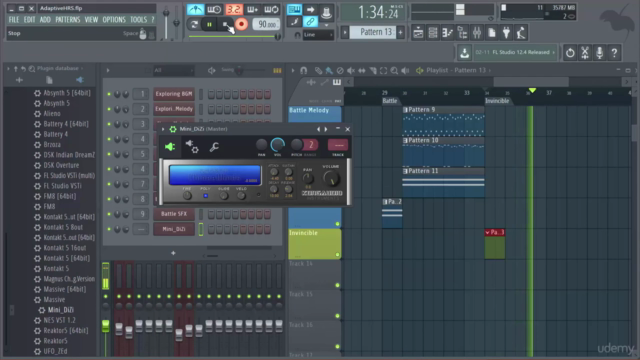The width and height of the screenshot is (640, 360).
Task: Toggle mute LED for Exploring BGM channel
Action: 109,94
